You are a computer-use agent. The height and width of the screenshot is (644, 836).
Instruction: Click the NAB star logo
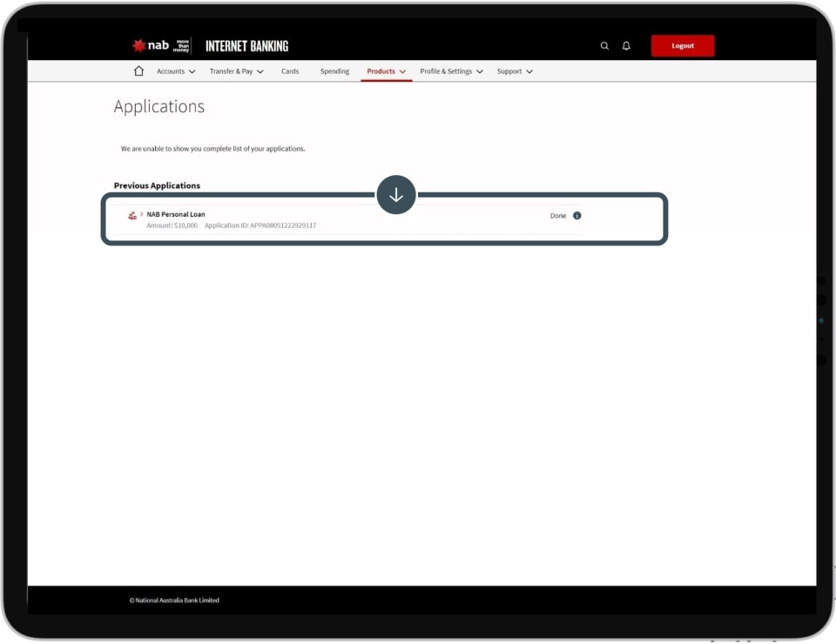[x=139, y=46]
